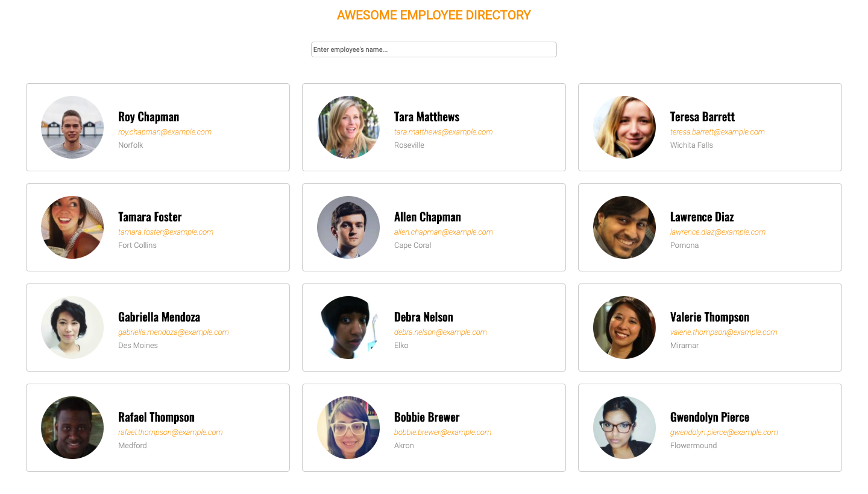The width and height of the screenshot is (868, 494).
Task: Select Allen Chapman's profile picture
Action: coord(348,227)
